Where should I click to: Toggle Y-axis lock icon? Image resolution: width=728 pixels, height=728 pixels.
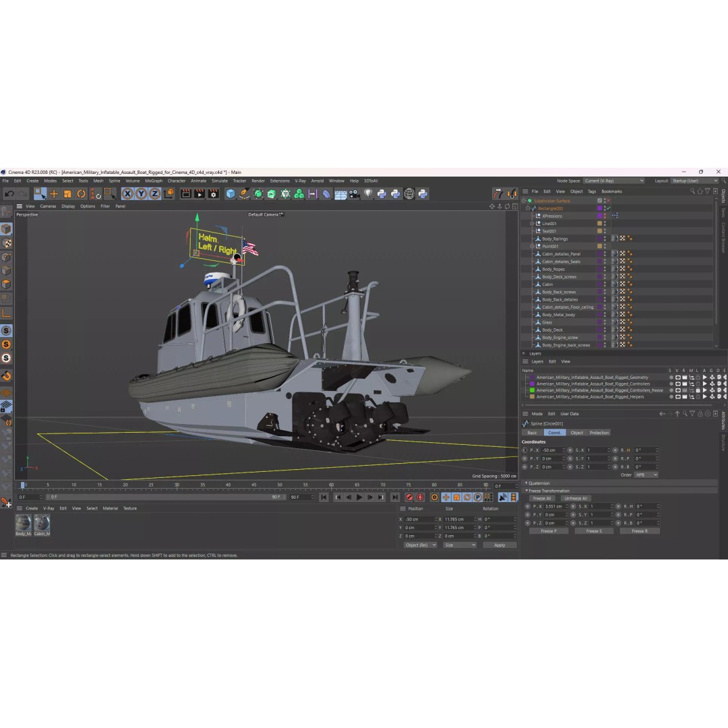(x=141, y=193)
